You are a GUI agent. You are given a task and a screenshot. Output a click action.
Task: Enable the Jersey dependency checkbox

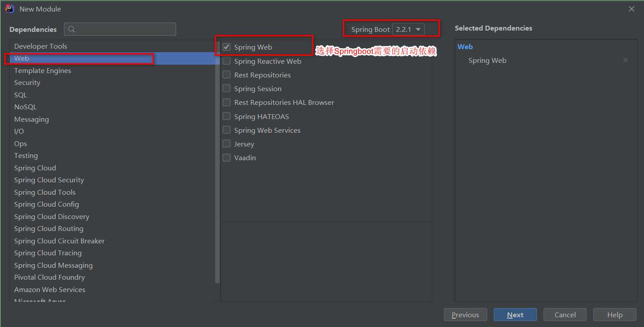tap(227, 144)
